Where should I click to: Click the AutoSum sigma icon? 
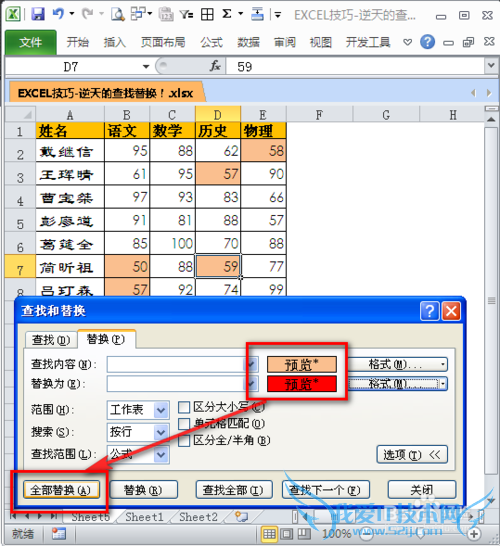(x=227, y=14)
